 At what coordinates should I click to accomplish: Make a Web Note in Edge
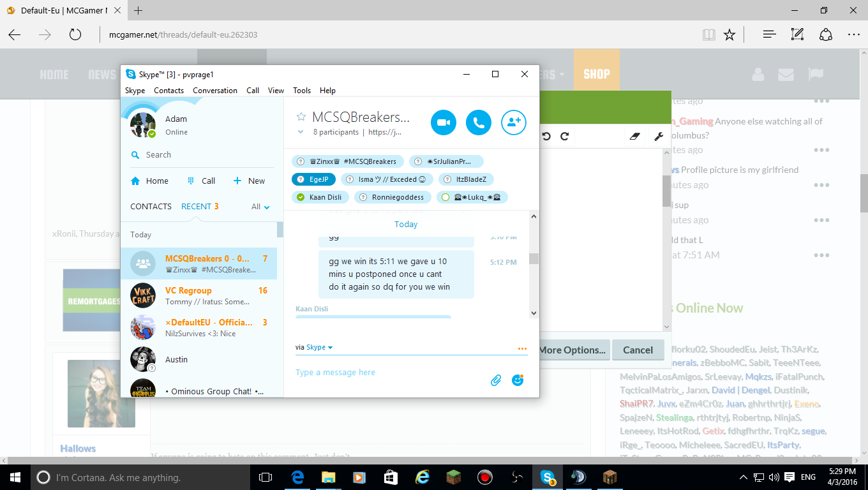[798, 34]
